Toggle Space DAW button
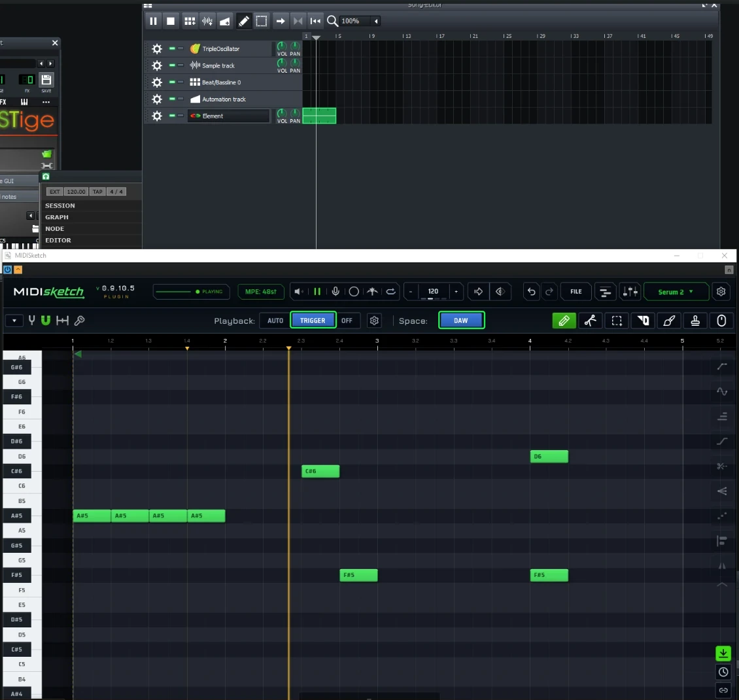The width and height of the screenshot is (739, 700). (x=461, y=321)
